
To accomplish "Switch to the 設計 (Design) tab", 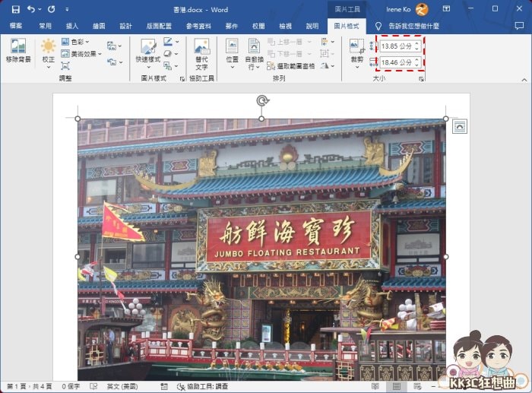I will point(125,26).
